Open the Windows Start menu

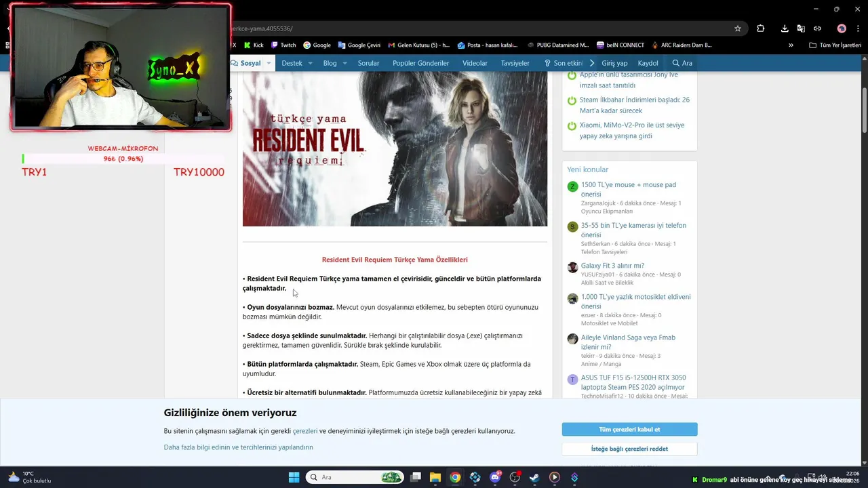click(294, 477)
